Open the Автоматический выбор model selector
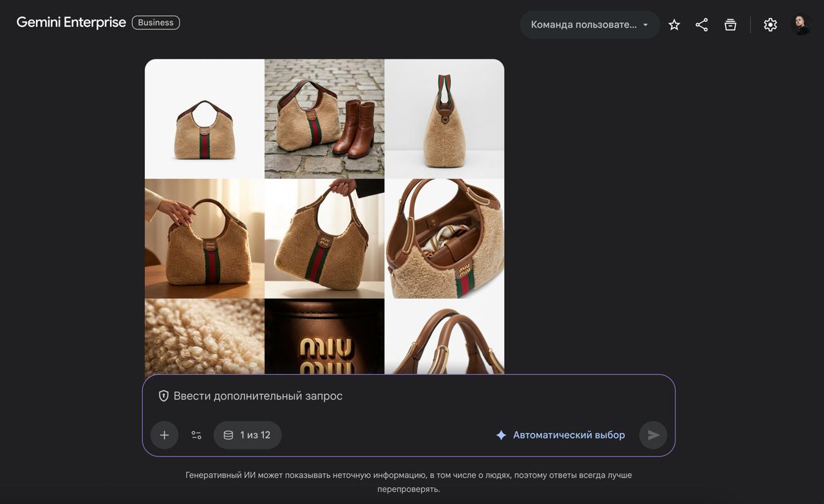Image resolution: width=824 pixels, height=504 pixels. coord(560,435)
